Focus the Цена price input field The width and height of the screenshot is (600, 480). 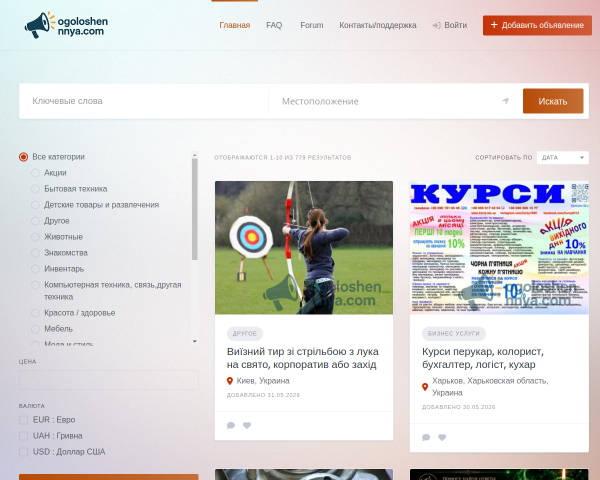pyautogui.click(x=109, y=380)
